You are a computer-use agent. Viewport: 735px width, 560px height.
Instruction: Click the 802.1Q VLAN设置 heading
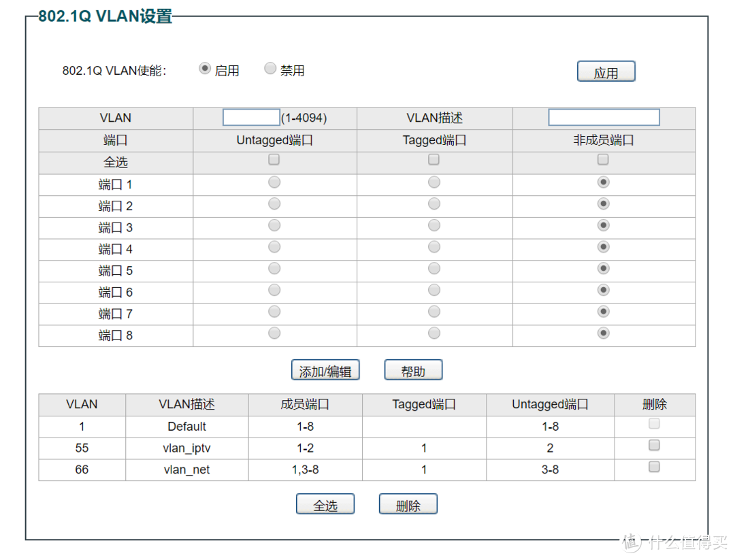click(105, 16)
